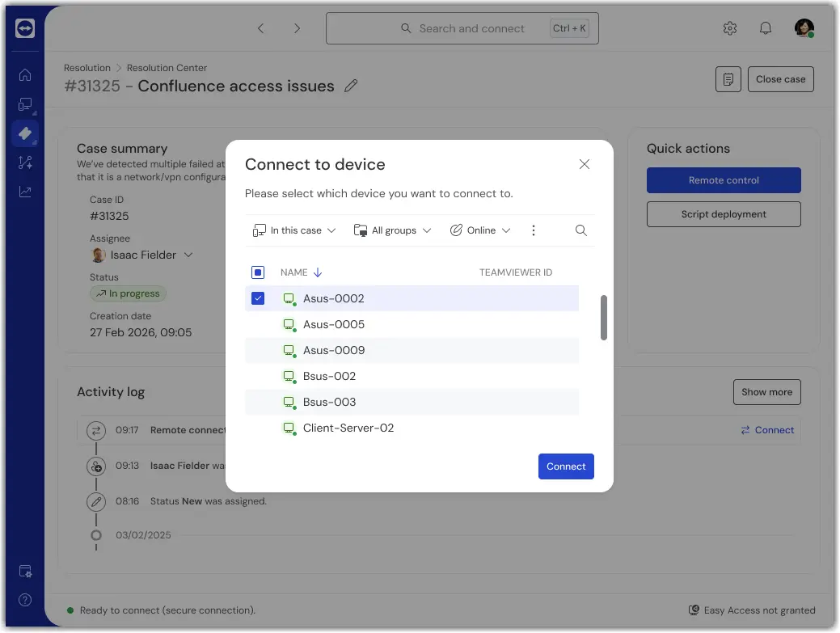Viewport: 840px width, 633px height.
Task: Click the Asus-0009 device icon
Action: [289, 350]
